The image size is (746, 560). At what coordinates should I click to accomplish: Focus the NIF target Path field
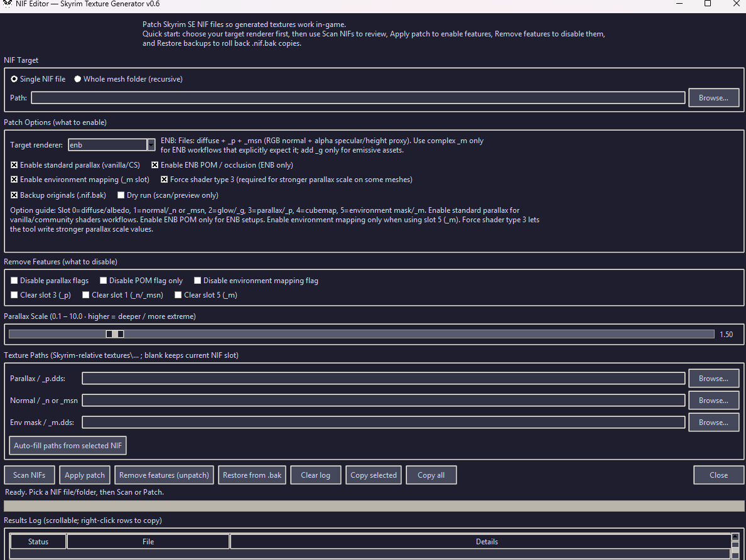point(358,98)
